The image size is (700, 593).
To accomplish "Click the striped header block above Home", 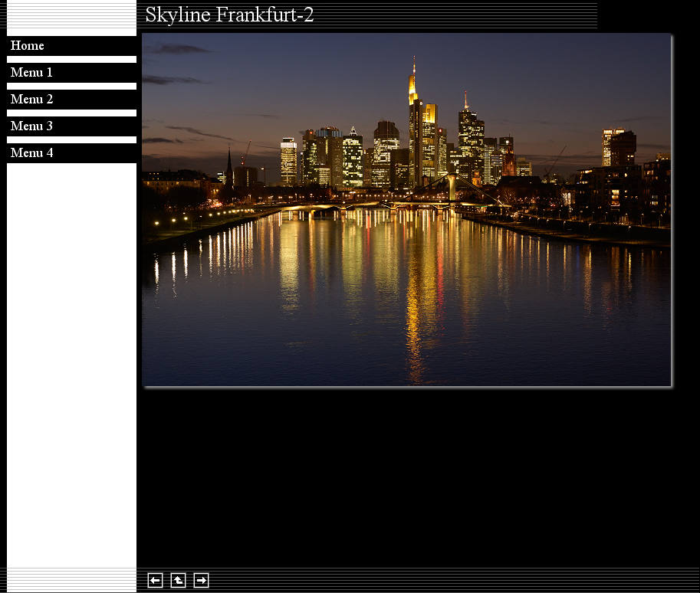I will (x=71, y=17).
